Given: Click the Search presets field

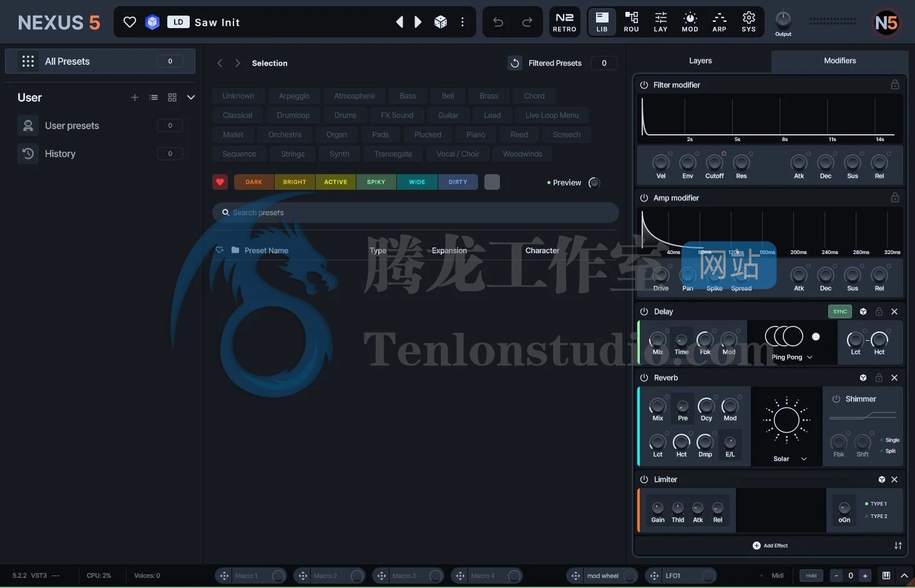Looking at the screenshot, I should pos(415,213).
